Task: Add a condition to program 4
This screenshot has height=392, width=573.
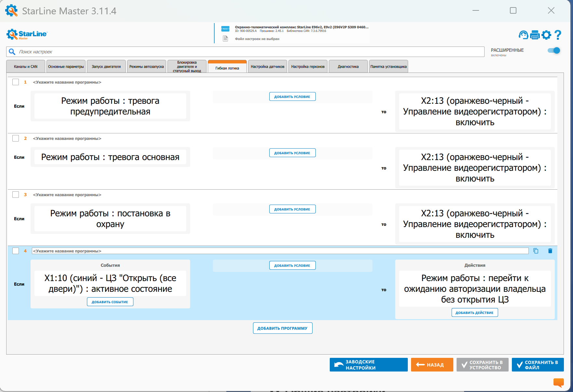Action: click(292, 265)
